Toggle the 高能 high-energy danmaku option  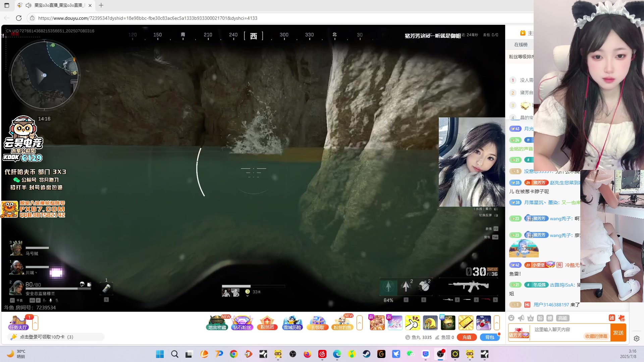(563, 318)
